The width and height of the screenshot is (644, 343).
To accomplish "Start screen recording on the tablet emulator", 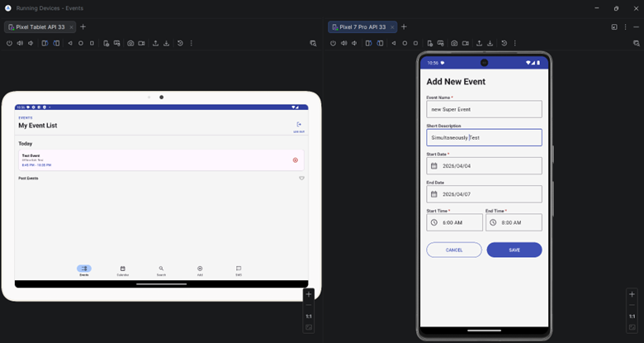I will click(141, 43).
